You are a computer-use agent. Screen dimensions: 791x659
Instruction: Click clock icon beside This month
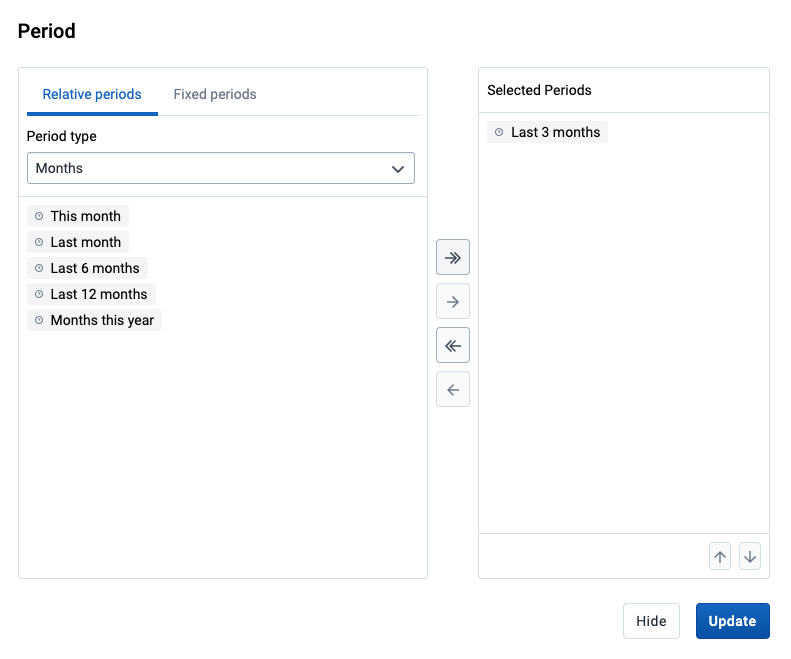39,216
